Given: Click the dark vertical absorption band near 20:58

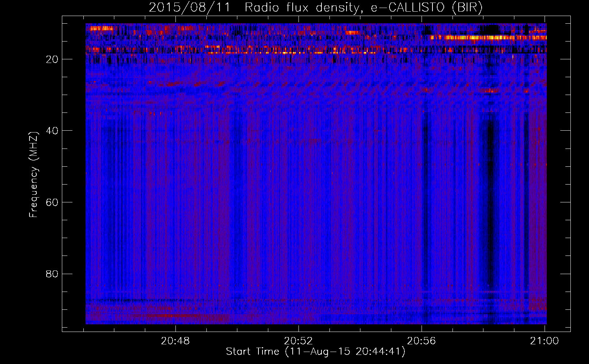Looking at the screenshot, I should (491, 204).
